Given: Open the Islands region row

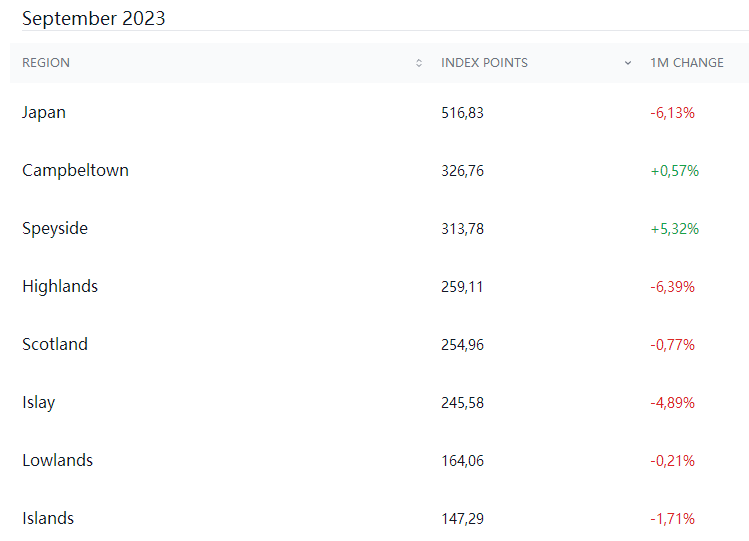Looking at the screenshot, I should point(48,519).
